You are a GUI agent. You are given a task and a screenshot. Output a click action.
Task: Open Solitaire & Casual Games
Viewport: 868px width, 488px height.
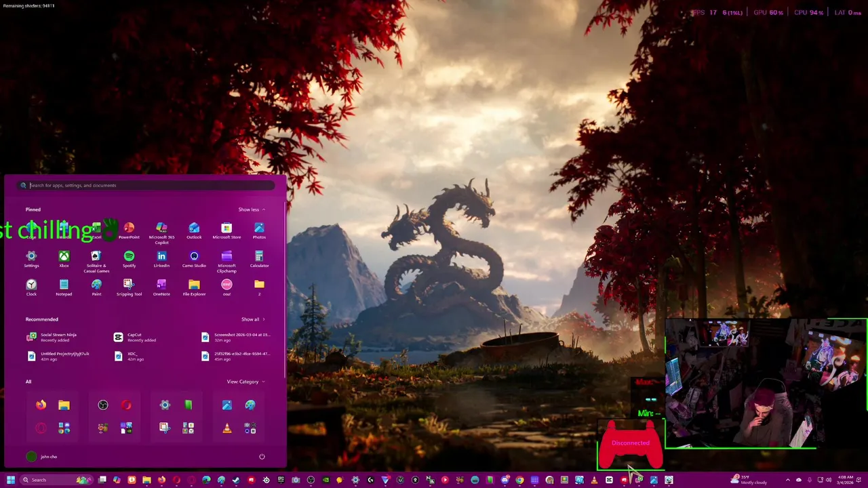[x=96, y=262]
